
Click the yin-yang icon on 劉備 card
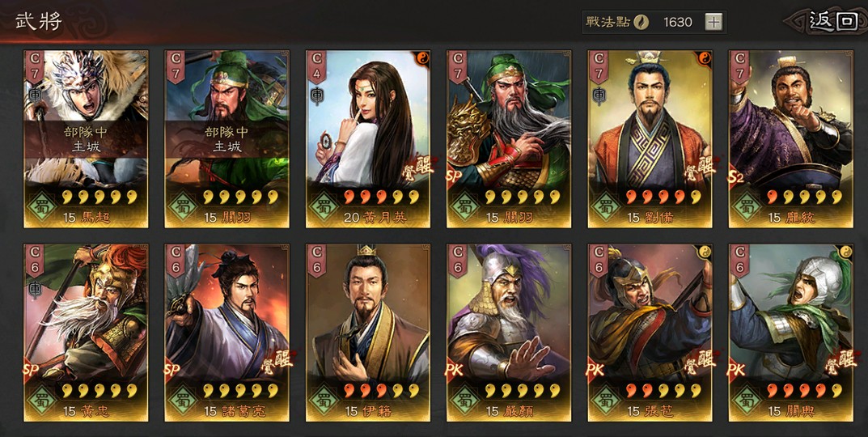[705, 58]
